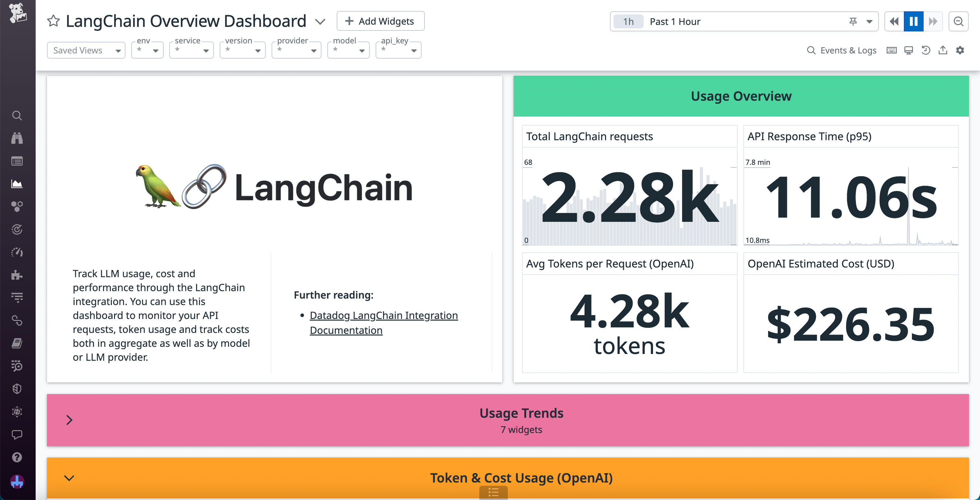Open dashboard settings gear
This screenshot has height=500, width=980.
pos(960,50)
